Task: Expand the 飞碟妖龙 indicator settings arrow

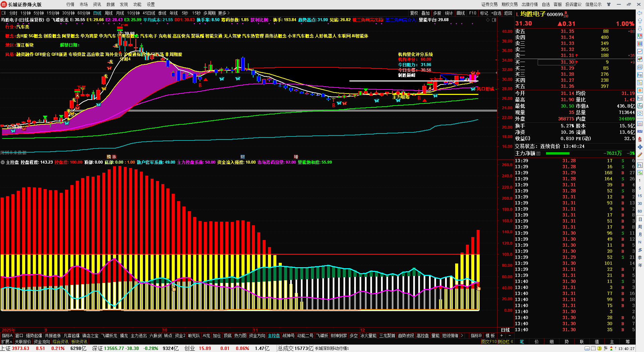Action: tap(48, 20)
